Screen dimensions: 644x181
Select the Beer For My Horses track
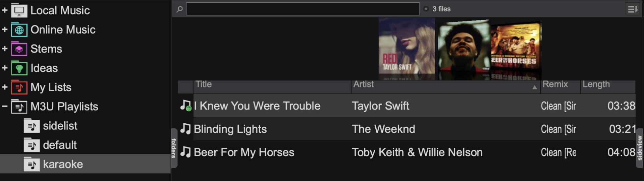[x=244, y=153]
